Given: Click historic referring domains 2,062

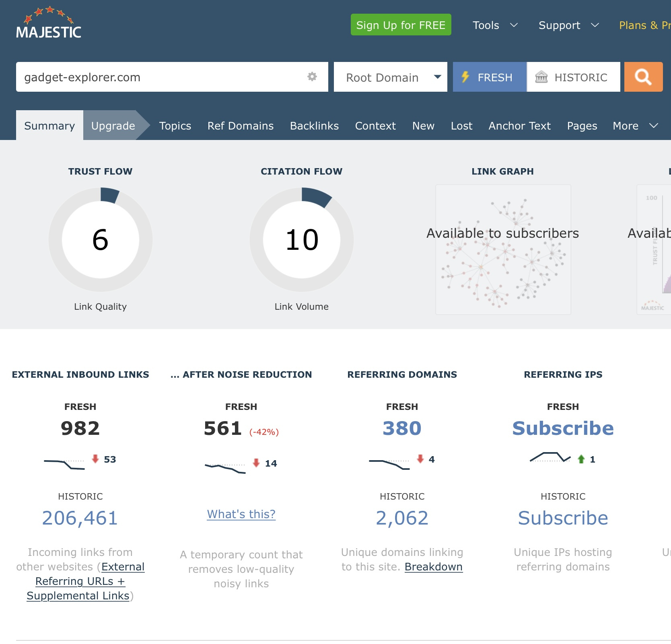Looking at the screenshot, I should [402, 518].
